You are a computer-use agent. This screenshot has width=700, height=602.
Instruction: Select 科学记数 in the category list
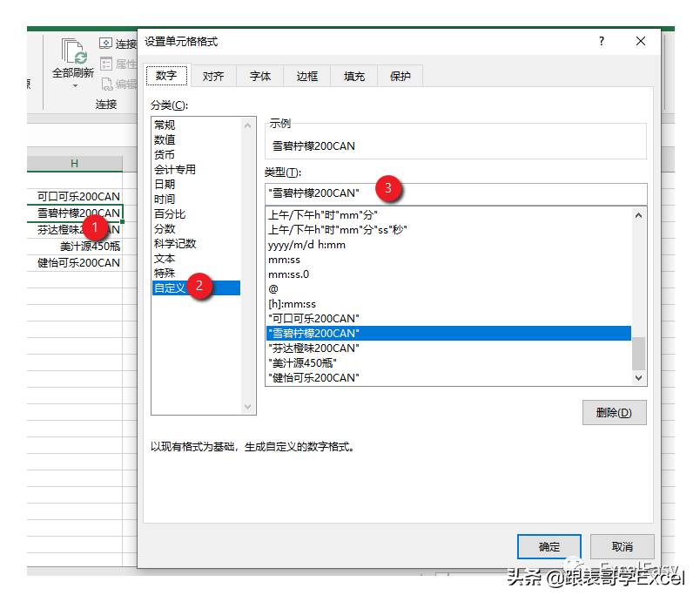click(x=197, y=243)
